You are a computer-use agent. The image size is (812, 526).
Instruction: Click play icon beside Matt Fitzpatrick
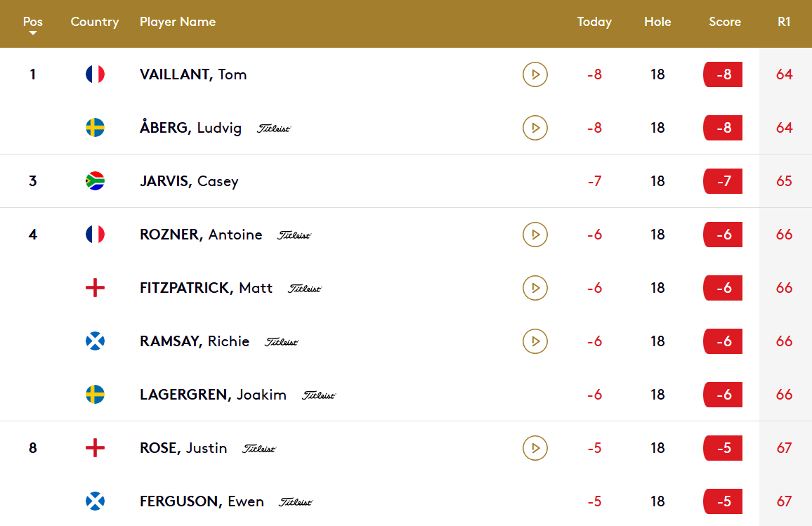tap(535, 288)
